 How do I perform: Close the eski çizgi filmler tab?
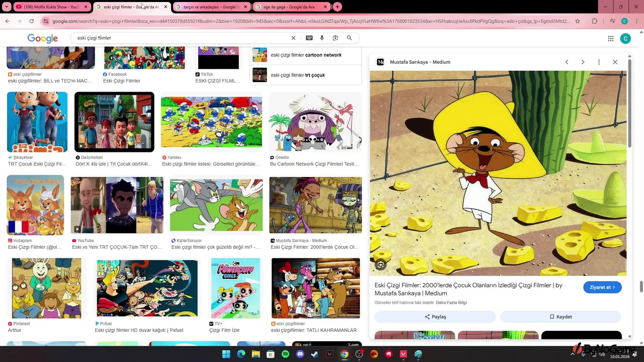[166, 7]
